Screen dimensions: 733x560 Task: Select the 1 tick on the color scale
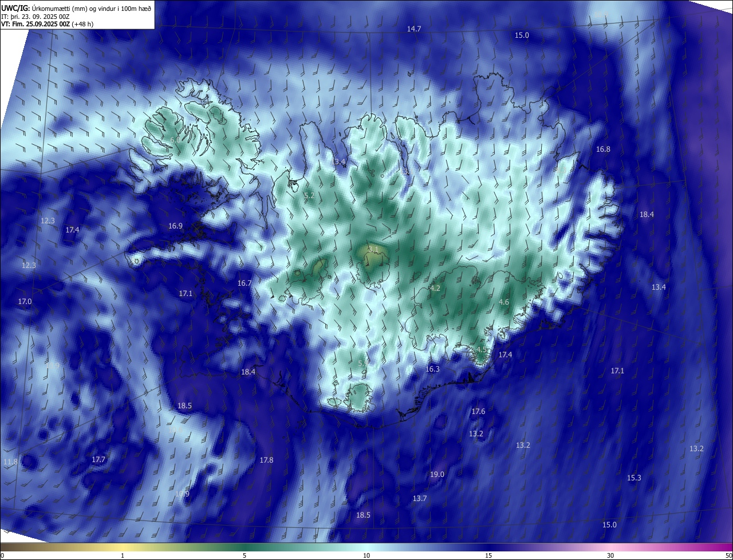(123, 555)
